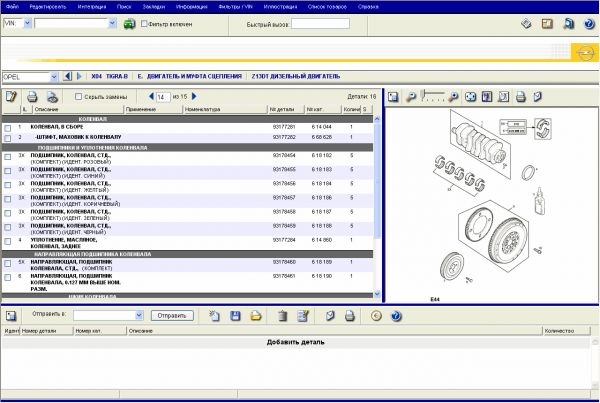Viewport: 600px width, 403px height.
Task: Click 'Z13DT ДИЗЕЛЬНЫЙ ДВИГАТЕЛЬ' breadcrumb link
Action: (295, 76)
